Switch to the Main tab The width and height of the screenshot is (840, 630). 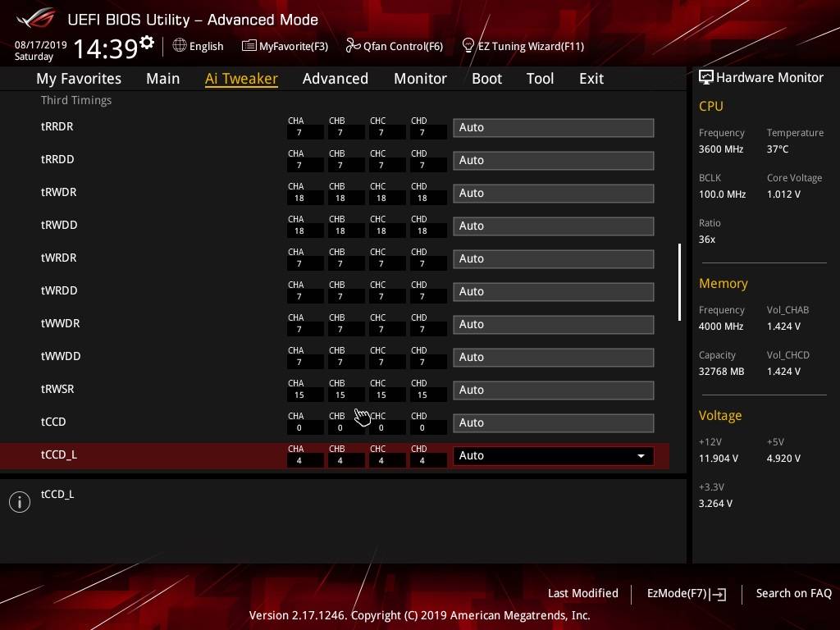click(163, 79)
